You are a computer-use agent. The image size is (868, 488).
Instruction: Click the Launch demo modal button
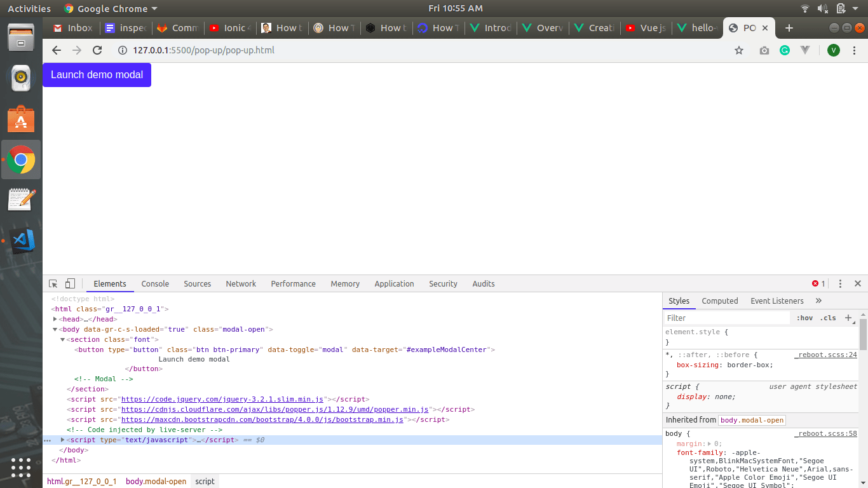click(97, 75)
